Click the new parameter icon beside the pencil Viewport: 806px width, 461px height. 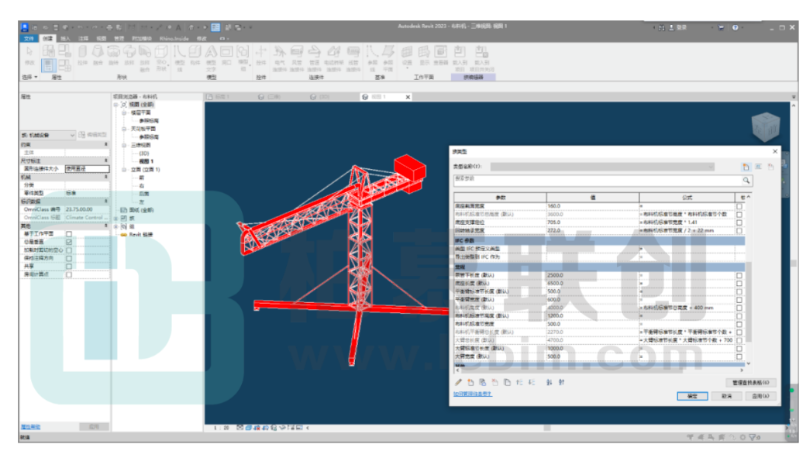click(x=470, y=382)
